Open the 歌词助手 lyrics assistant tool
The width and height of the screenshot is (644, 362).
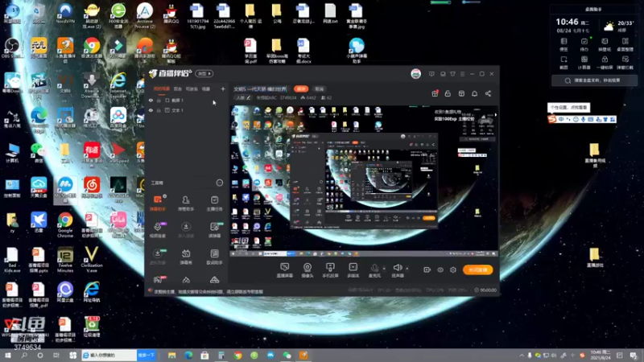[x=214, y=257]
